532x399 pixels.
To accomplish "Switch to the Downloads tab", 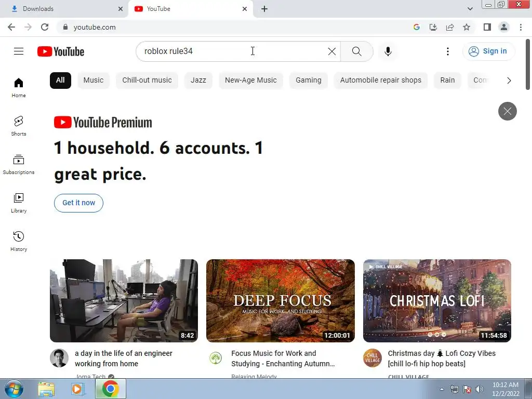I will (64, 9).
